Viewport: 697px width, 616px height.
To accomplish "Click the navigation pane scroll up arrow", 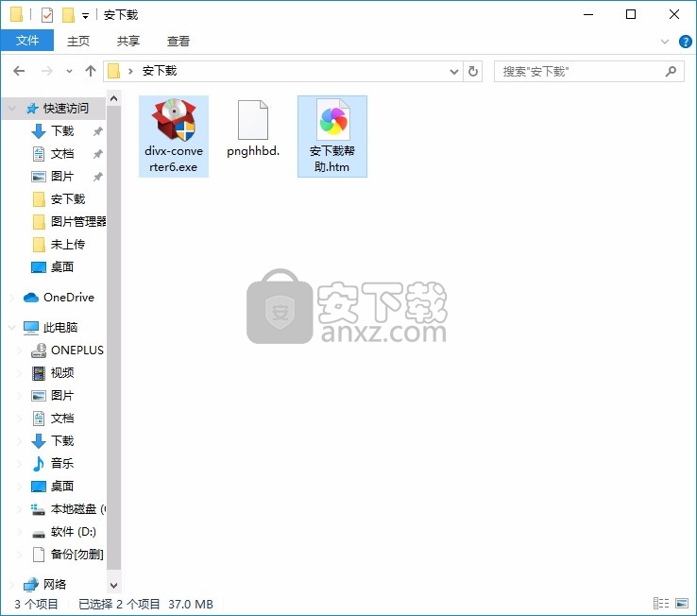I will tap(113, 98).
